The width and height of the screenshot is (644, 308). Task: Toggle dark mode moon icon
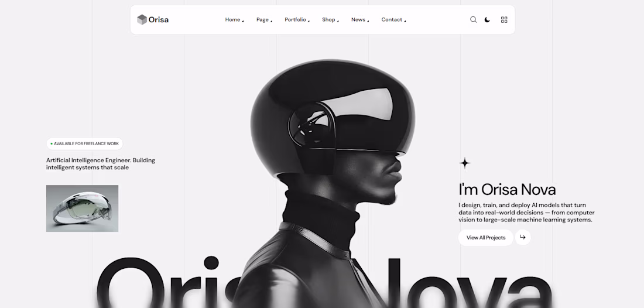pos(487,20)
